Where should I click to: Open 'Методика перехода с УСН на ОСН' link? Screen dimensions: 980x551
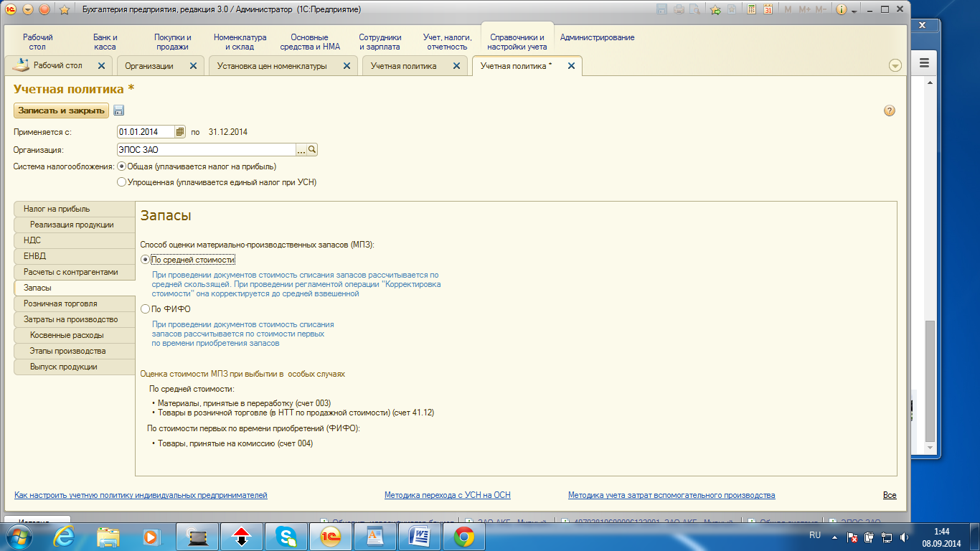[448, 495]
